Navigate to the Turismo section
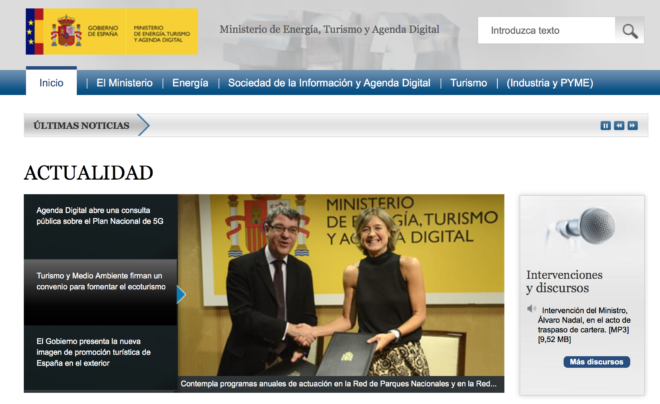 point(468,83)
